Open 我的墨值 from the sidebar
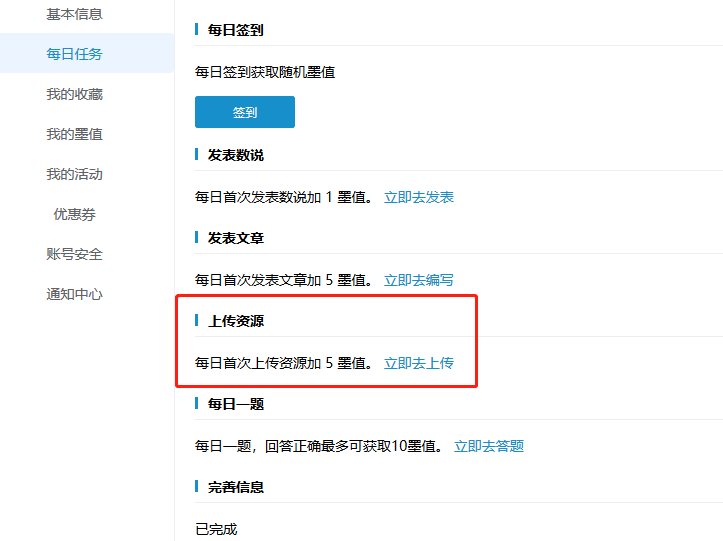Image resolution: width=723 pixels, height=541 pixels. pos(74,134)
